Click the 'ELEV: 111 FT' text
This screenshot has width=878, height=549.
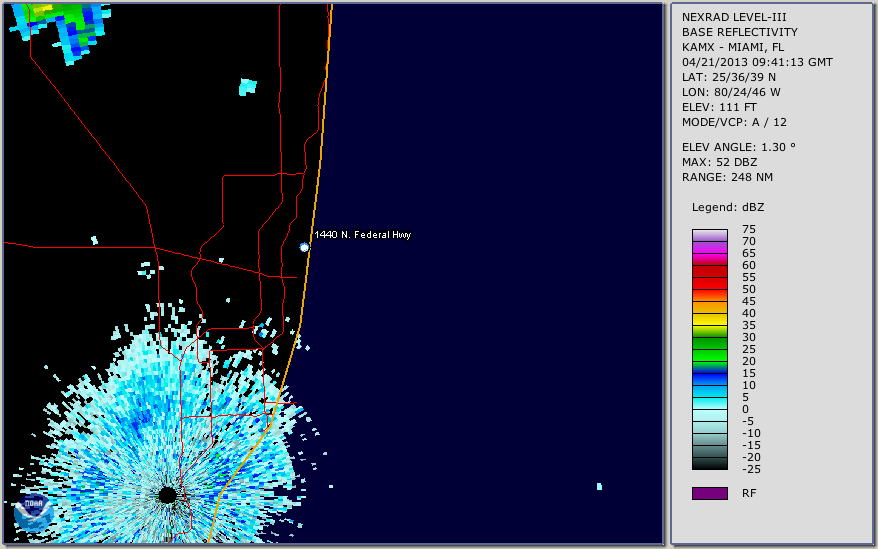point(720,107)
